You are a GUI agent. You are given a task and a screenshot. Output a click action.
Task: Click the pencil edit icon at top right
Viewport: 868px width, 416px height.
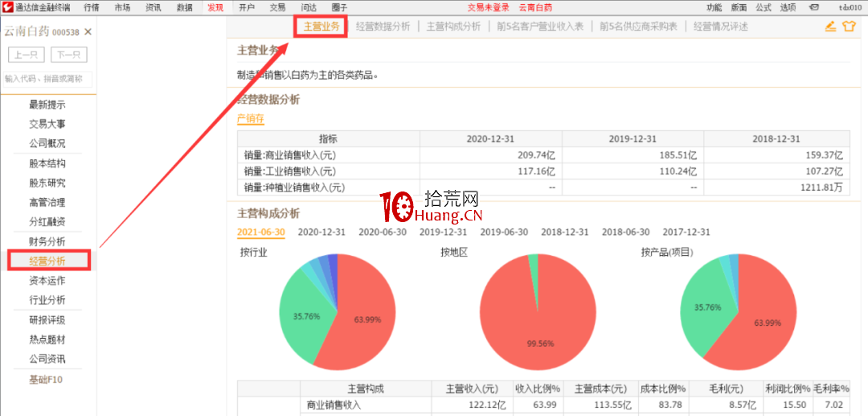(x=830, y=26)
